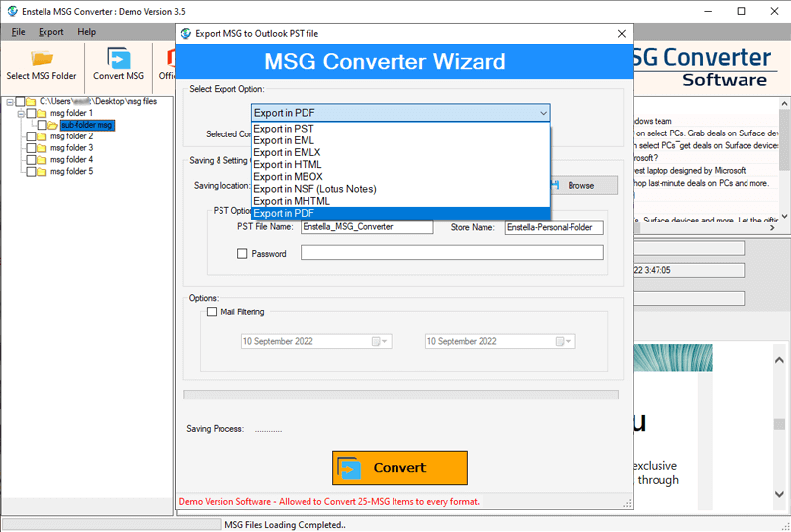Click the wizard dialog title icon

click(186, 34)
